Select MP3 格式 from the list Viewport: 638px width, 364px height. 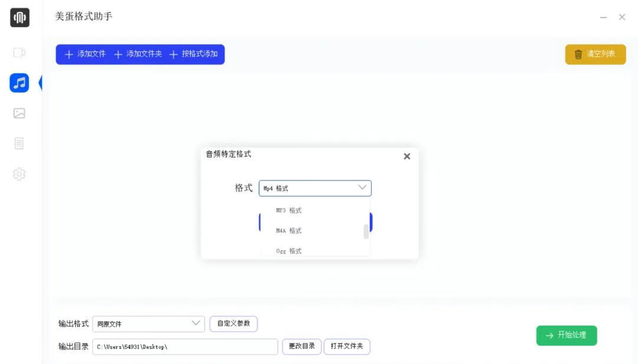[x=288, y=210]
